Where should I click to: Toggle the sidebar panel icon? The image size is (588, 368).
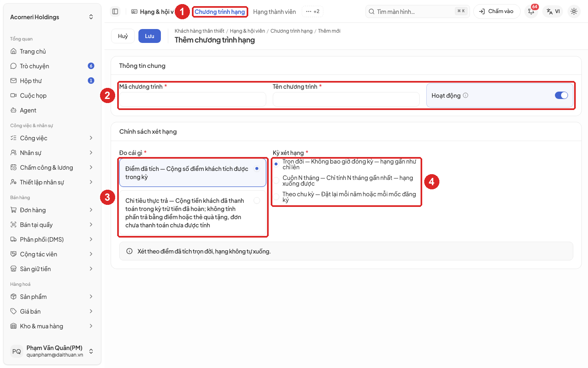click(x=115, y=11)
